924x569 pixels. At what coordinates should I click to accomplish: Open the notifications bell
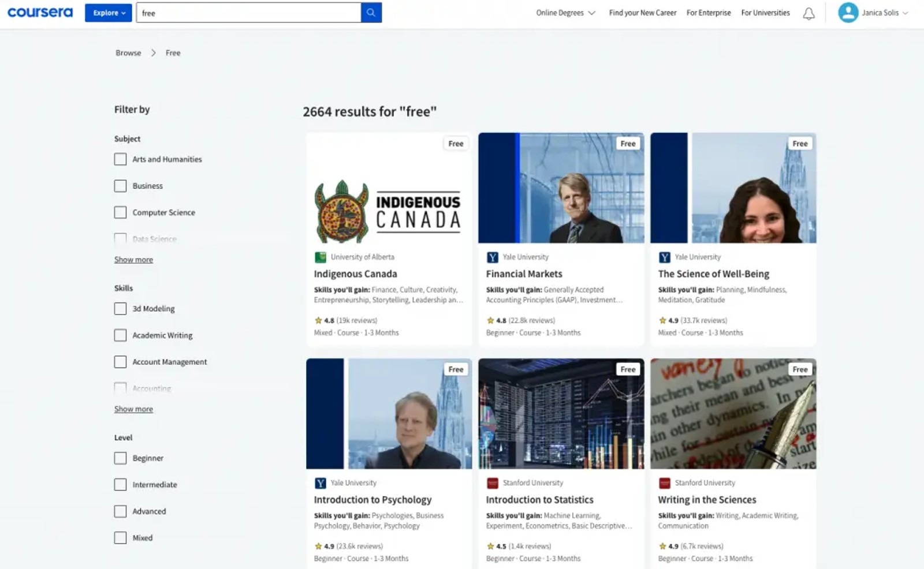pos(809,13)
